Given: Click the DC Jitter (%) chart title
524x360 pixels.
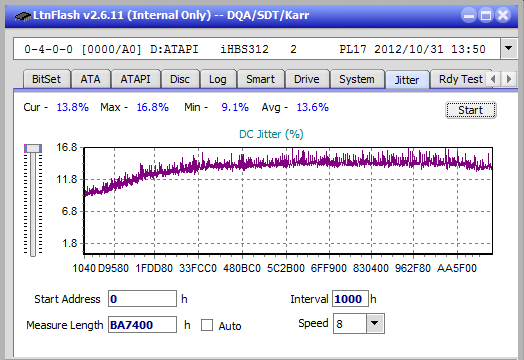Looking at the screenshot, I should pos(271,134).
